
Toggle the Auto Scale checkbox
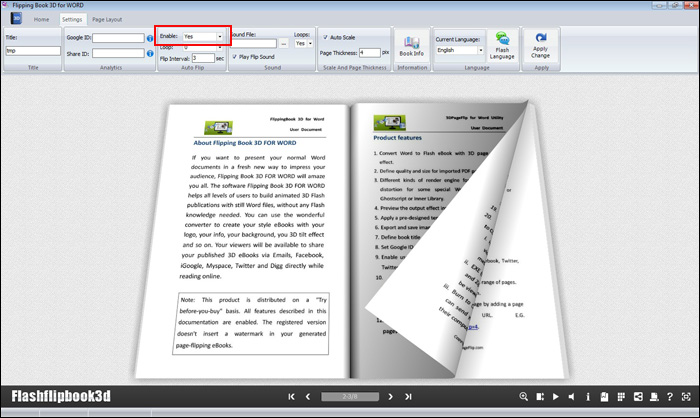coord(325,38)
